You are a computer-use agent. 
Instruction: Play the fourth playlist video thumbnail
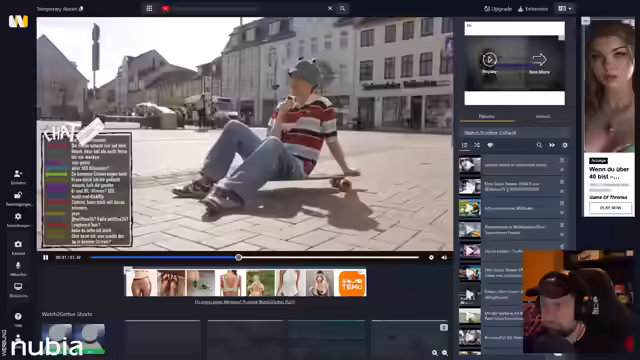point(470,229)
